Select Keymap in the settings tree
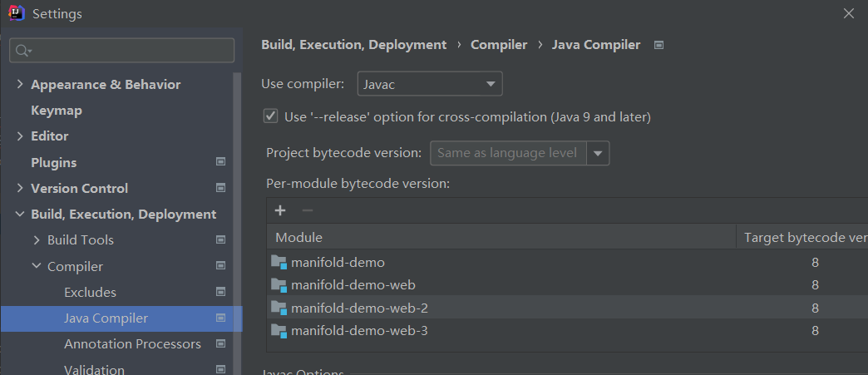 tap(57, 111)
